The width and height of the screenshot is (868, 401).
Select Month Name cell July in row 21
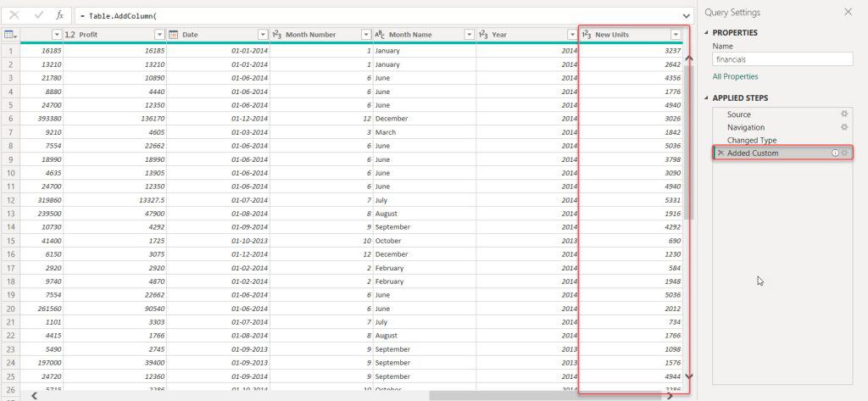[425, 322]
